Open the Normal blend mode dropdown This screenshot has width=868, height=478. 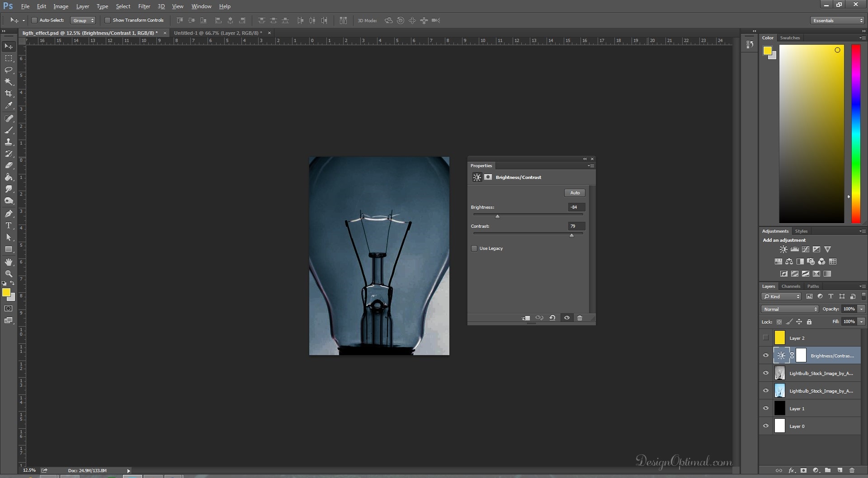click(x=790, y=309)
